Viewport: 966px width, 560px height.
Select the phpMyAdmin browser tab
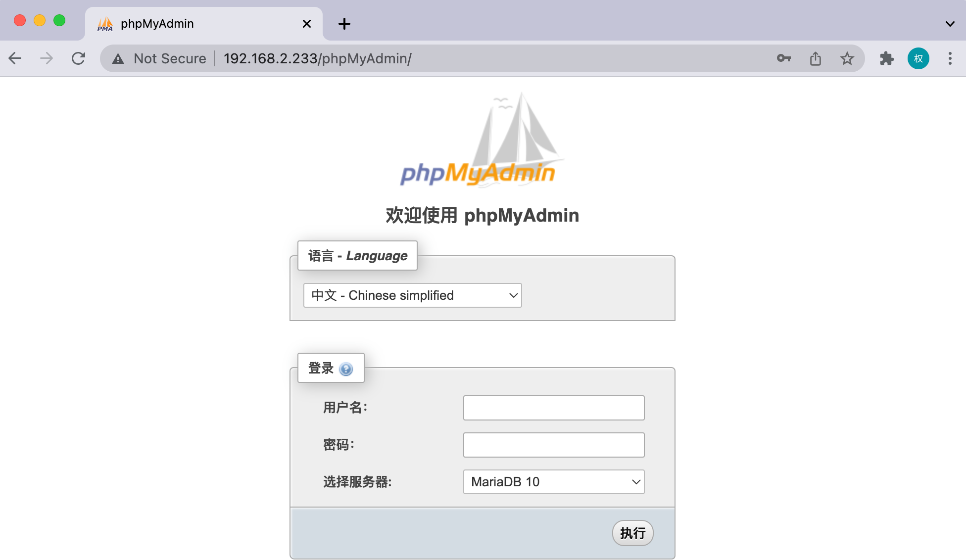coord(204,24)
